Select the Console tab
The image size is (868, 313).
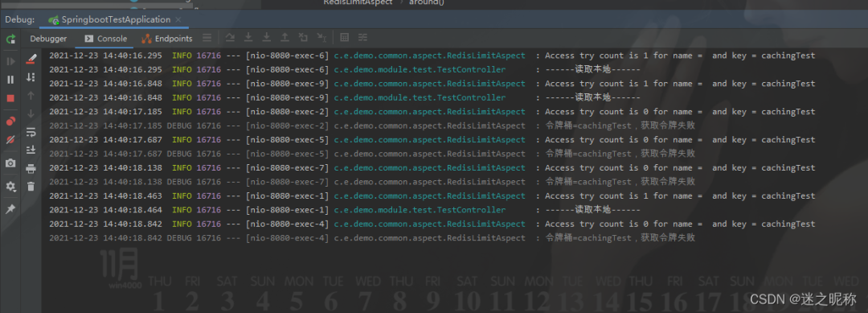point(106,39)
